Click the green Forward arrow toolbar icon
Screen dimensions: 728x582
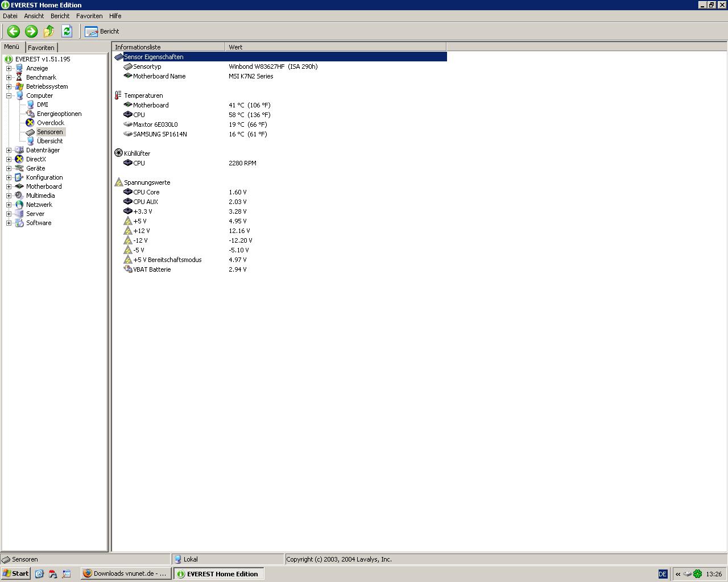(x=31, y=31)
